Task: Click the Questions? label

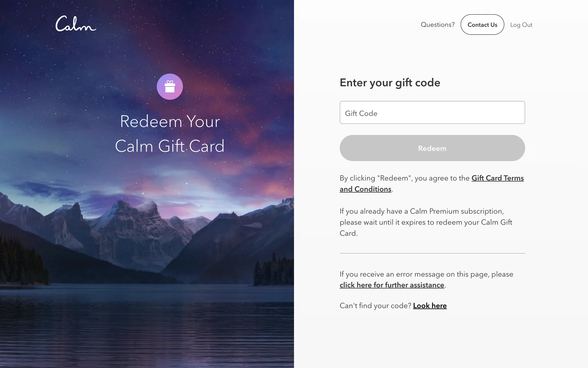Action: tap(438, 25)
